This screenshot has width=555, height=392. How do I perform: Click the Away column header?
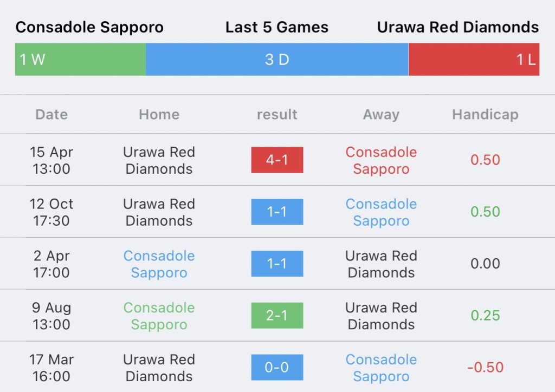point(381,115)
